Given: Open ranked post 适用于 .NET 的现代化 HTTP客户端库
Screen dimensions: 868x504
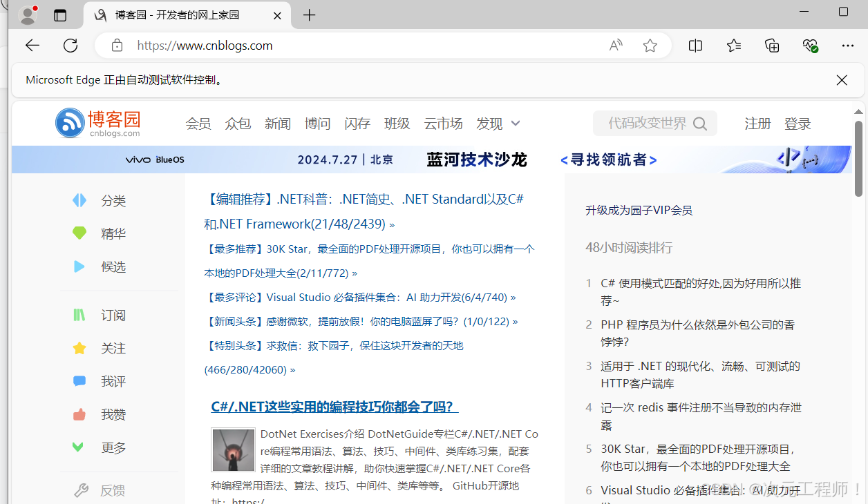Looking at the screenshot, I should [x=700, y=375].
